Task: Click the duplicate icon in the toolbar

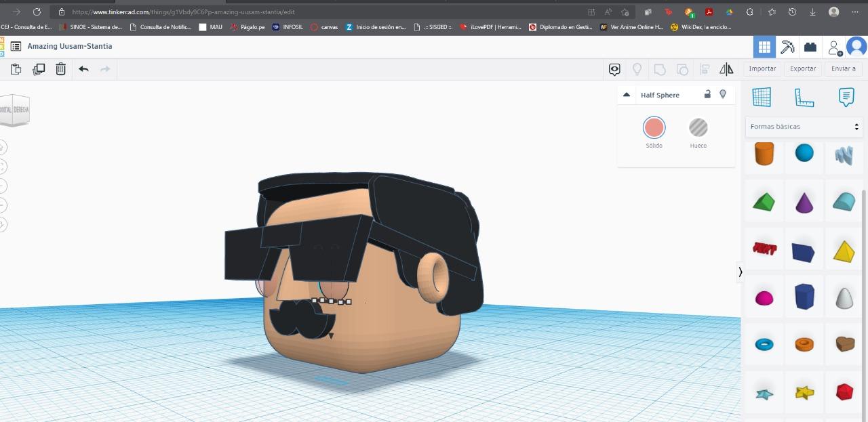Action: pos(39,68)
